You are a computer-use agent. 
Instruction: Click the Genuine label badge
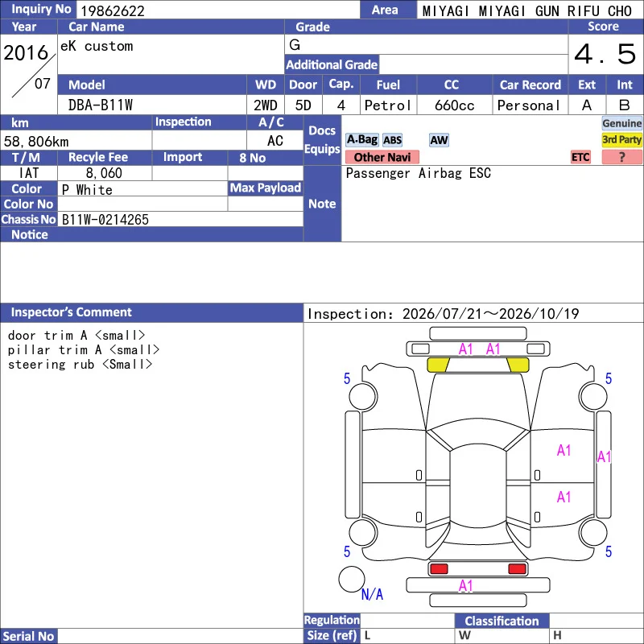[x=621, y=123]
